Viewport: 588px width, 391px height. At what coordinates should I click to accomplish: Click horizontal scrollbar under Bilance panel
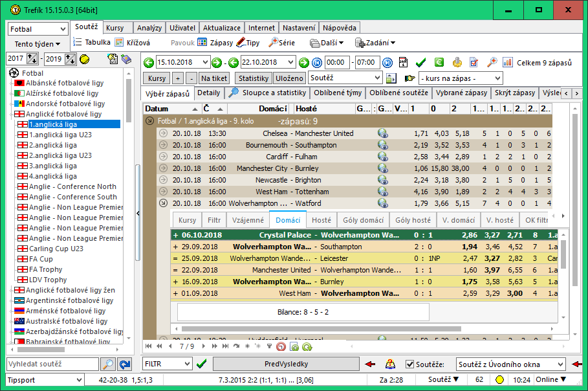pos(321,329)
